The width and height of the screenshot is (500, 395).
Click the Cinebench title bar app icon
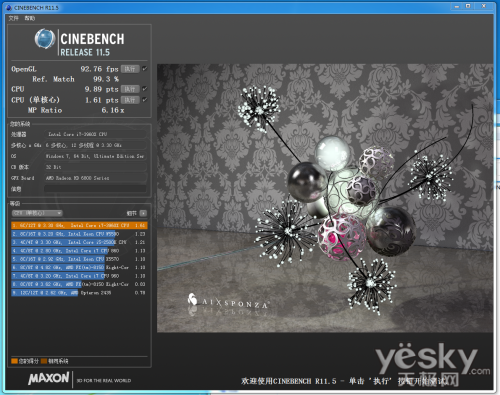tap(9, 7)
